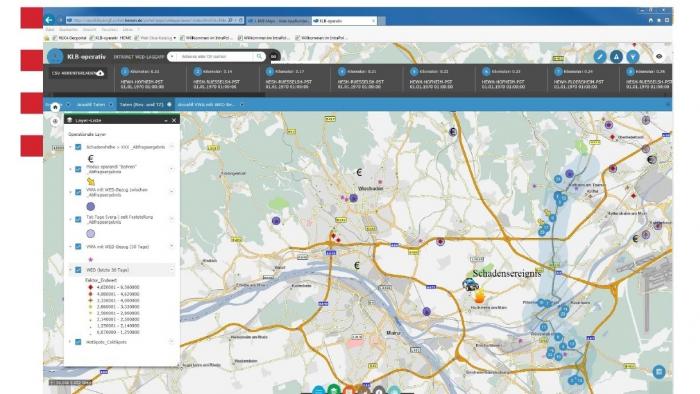The image size is (700, 394).
Task: Click light purple Tat-Tage legend circle
Action: [91, 233]
